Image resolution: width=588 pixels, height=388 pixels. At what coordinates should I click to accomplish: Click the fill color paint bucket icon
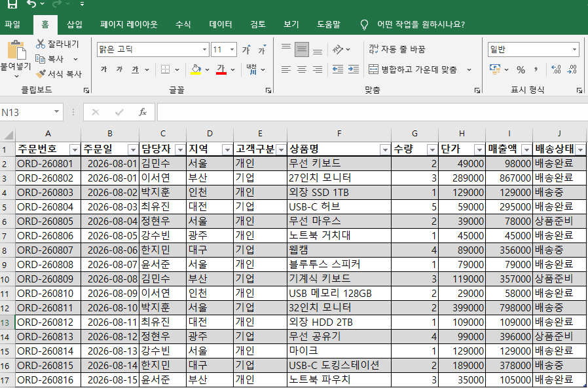(196, 69)
